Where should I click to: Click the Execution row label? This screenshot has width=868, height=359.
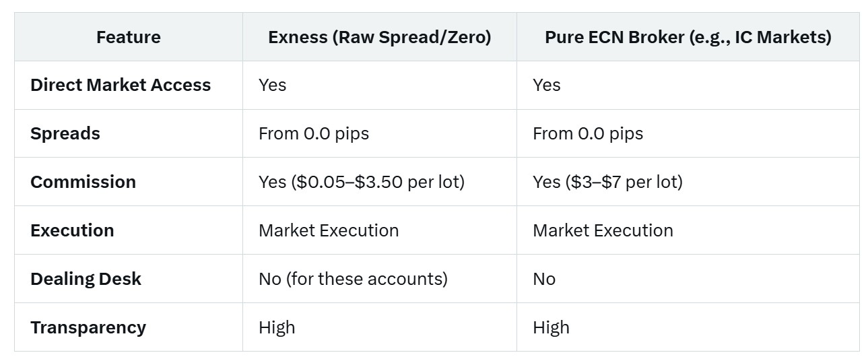[72, 230]
